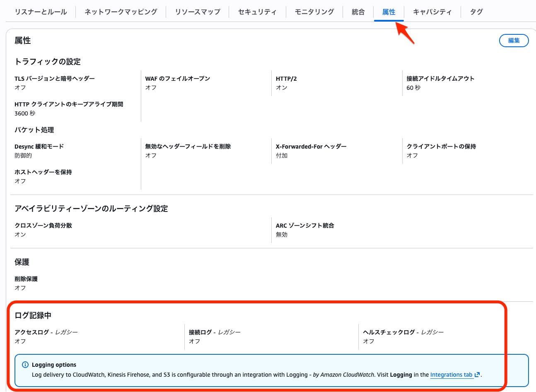536x392 pixels.
Task: Click the ログ記録中 heading
Action: click(33, 315)
